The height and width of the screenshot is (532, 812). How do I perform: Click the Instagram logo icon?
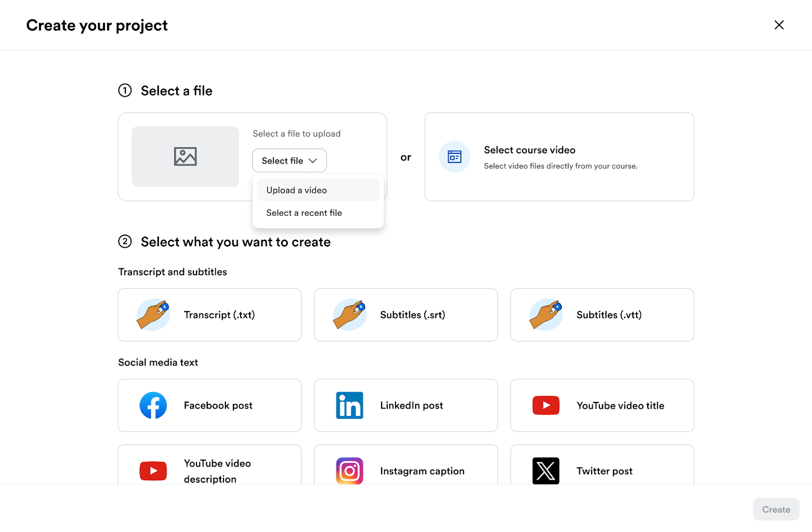click(350, 471)
